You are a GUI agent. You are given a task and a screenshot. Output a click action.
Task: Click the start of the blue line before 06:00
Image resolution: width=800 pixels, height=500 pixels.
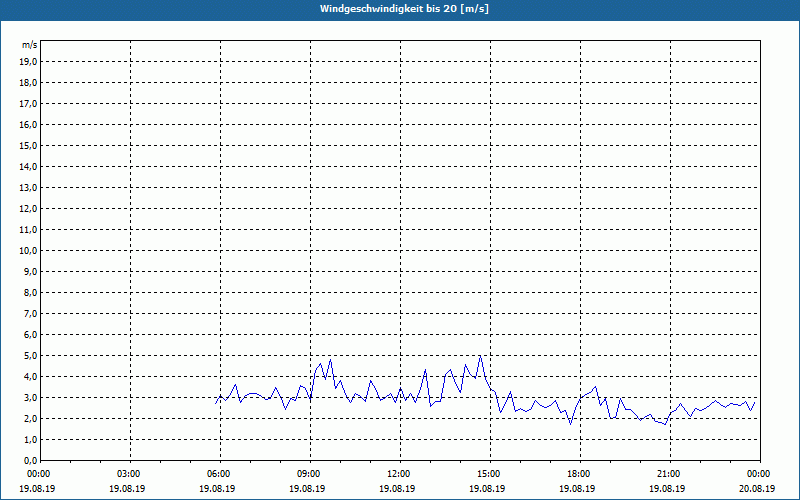pos(216,404)
